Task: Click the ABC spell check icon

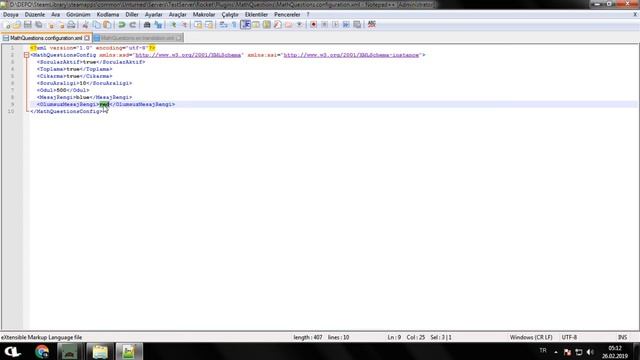Action: point(371,24)
